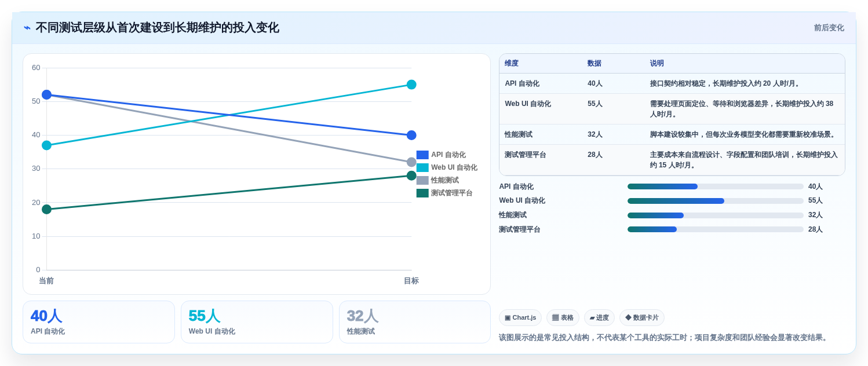Select the 维度 column header

click(x=512, y=64)
